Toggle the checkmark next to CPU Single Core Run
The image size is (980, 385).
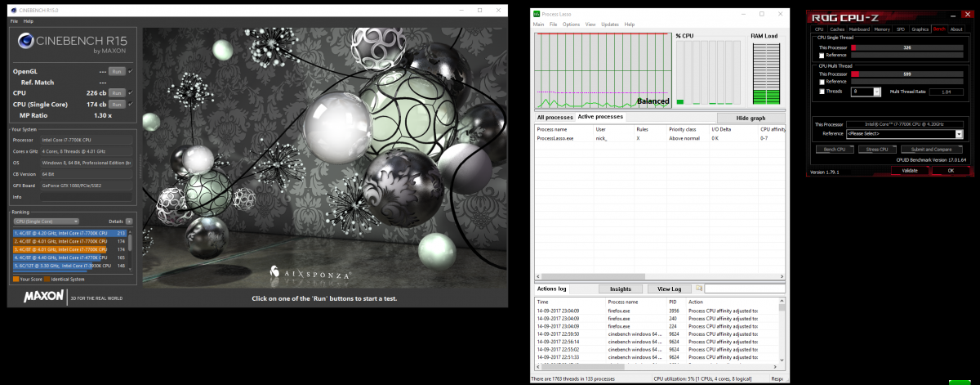point(130,104)
